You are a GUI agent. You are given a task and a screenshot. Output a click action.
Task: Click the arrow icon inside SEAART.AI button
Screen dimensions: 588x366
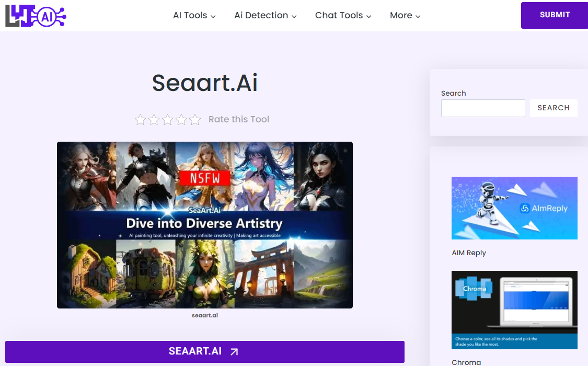[x=234, y=351]
